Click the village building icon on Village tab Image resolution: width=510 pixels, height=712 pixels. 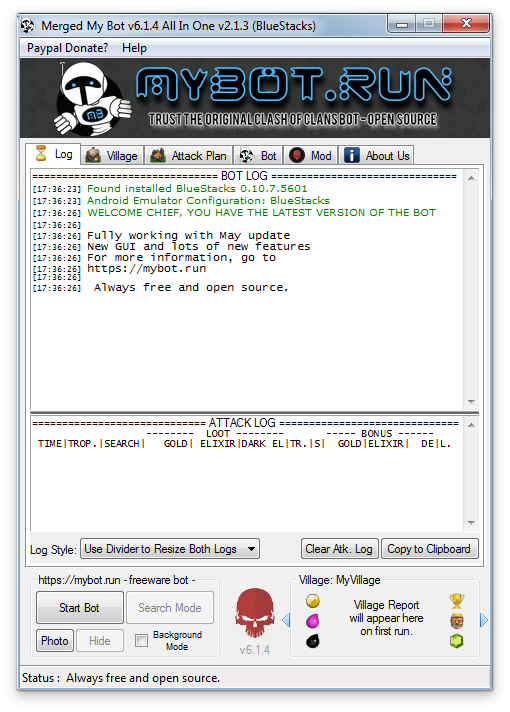93,155
